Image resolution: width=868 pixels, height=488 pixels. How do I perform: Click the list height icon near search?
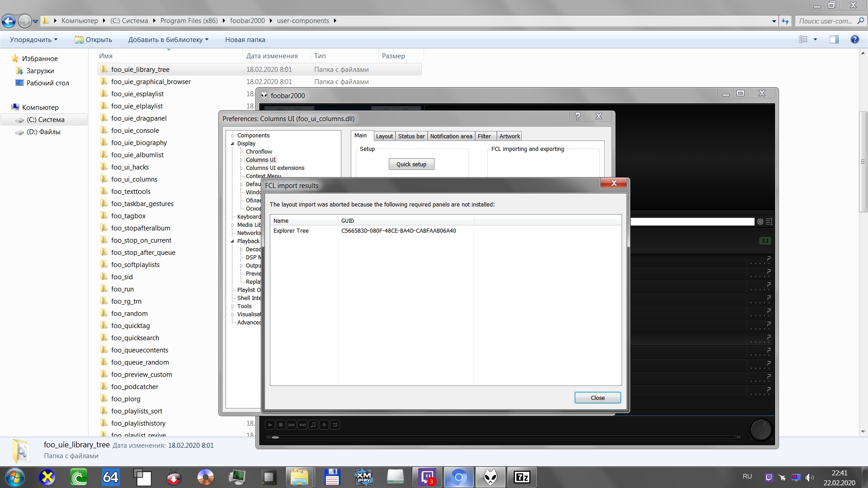(769, 222)
